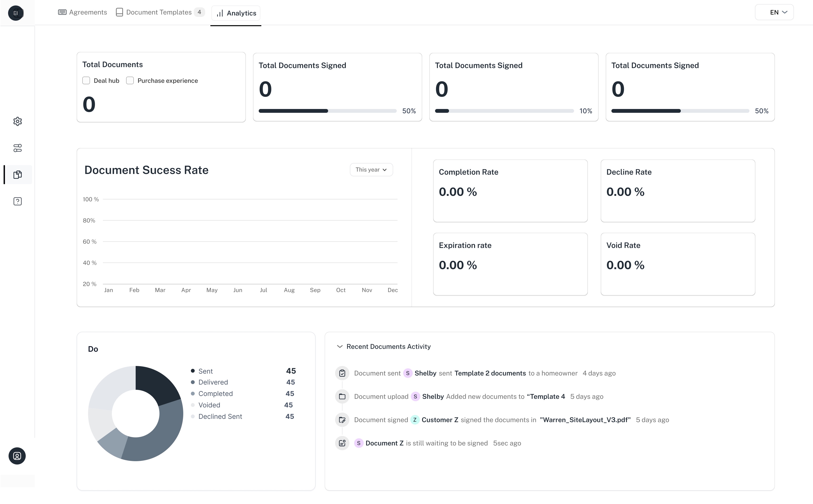
Task: Click the Dec month axis label
Action: [393, 290]
